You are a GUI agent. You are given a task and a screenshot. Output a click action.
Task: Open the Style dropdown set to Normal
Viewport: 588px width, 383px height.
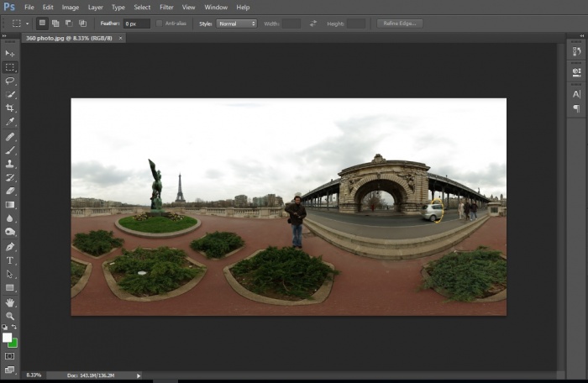point(238,24)
